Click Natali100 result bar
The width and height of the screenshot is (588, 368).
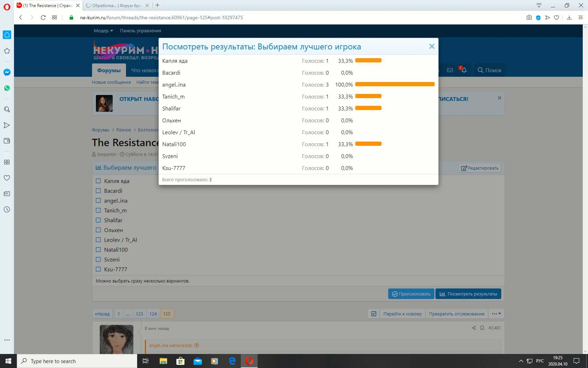368,144
